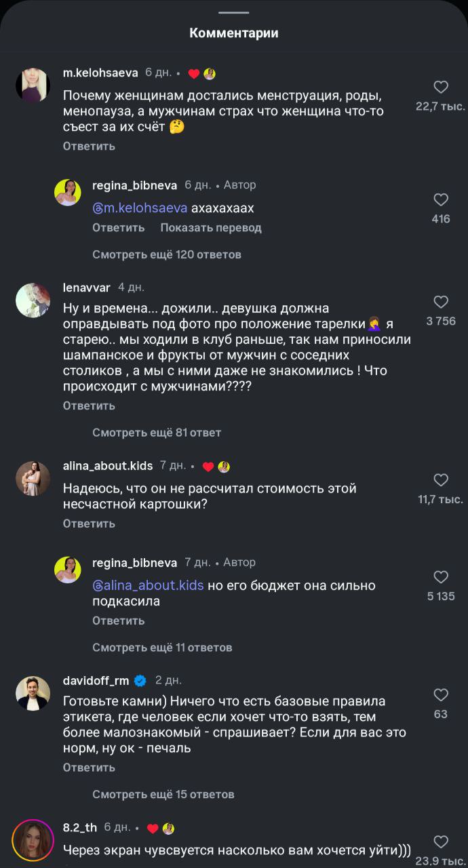Tap heart on lenavvar's comment

pos(441,302)
